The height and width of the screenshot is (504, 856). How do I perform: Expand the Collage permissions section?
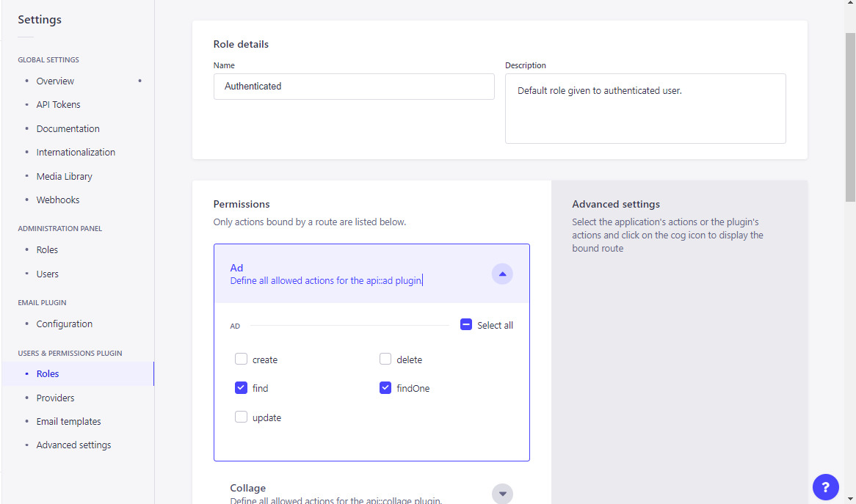tap(502, 494)
